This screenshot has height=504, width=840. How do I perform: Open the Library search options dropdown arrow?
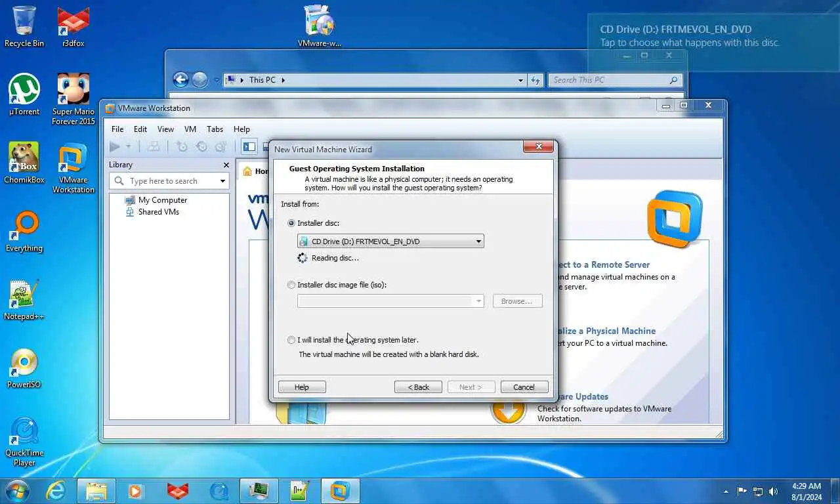222,181
